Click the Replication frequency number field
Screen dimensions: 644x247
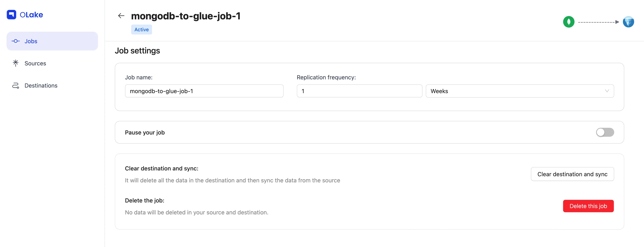[359, 91]
